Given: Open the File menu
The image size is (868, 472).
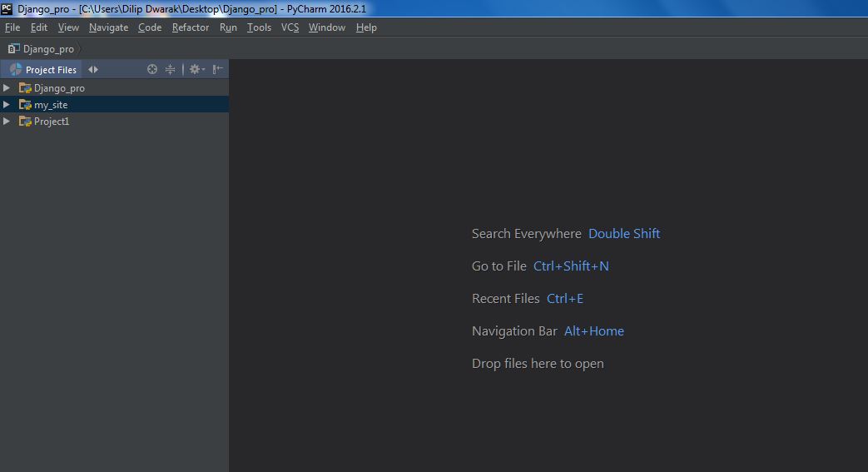Looking at the screenshot, I should click(x=12, y=27).
